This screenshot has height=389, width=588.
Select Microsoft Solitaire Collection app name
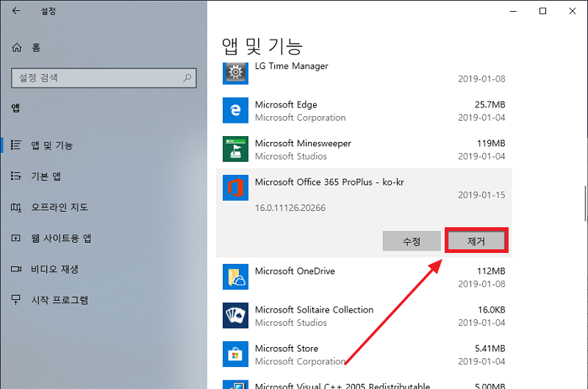[x=315, y=310]
